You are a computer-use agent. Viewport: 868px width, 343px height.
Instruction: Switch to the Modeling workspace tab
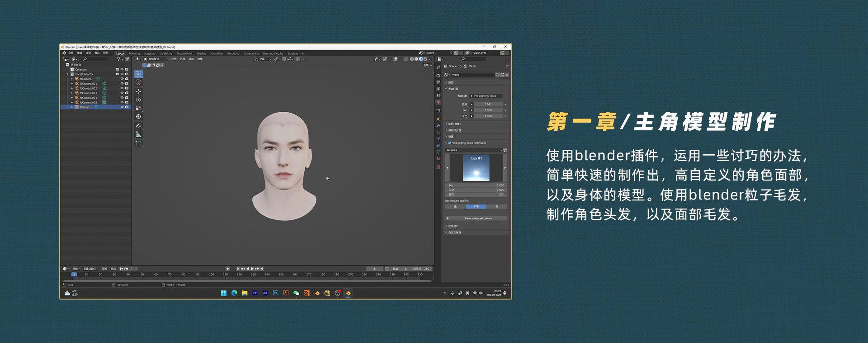tap(134, 53)
